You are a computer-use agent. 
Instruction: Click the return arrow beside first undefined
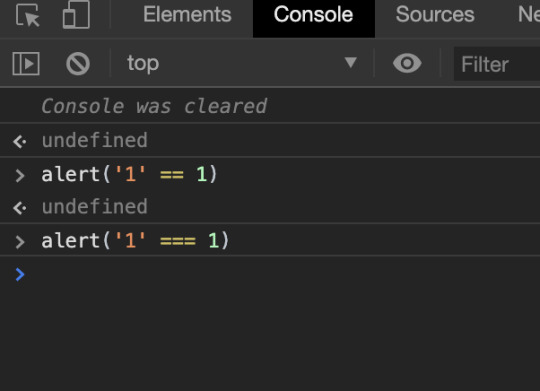click(x=20, y=141)
